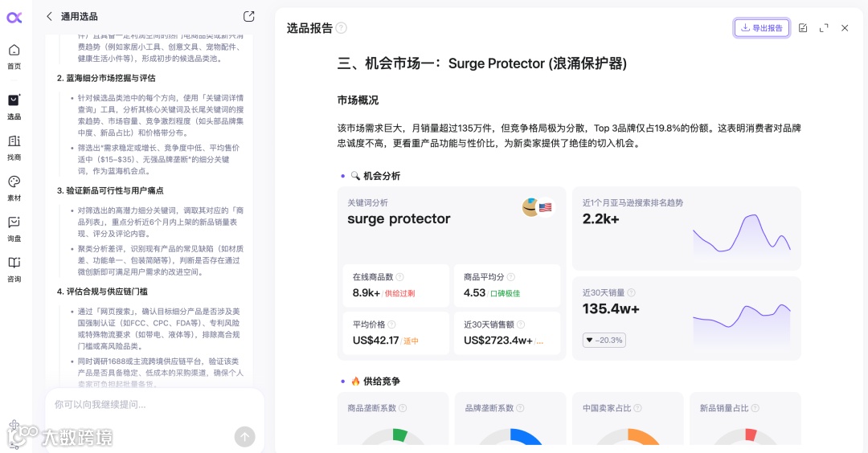
Task: Open the 素材 palette sidebar icon
Action: (x=14, y=188)
